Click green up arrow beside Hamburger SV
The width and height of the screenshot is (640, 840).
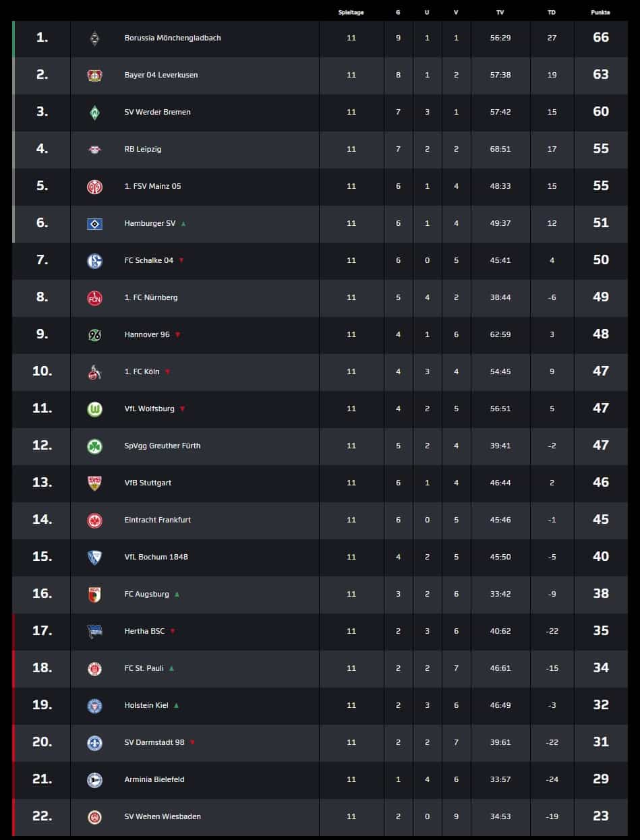[183, 223]
